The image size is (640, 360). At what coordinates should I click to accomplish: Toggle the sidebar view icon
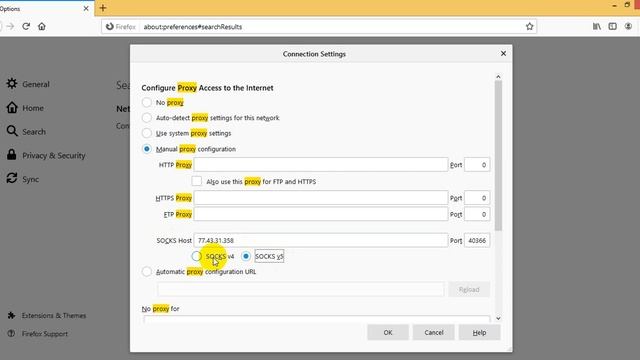click(612, 27)
